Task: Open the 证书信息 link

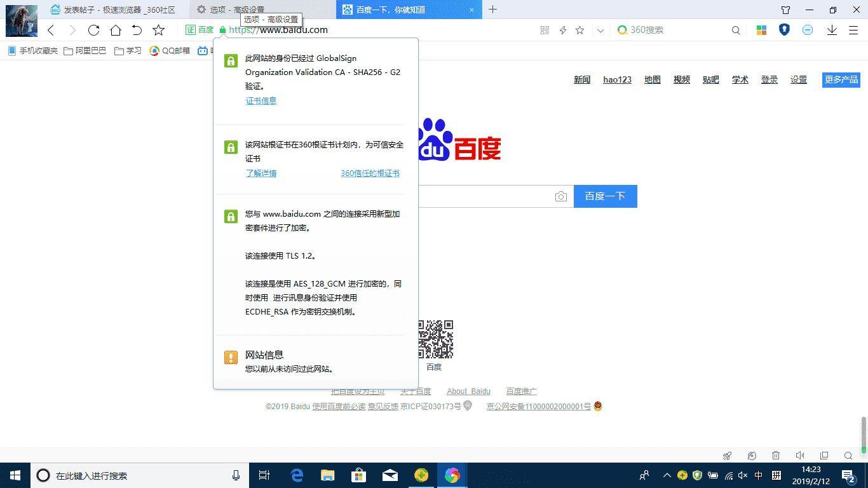Action: pos(261,100)
